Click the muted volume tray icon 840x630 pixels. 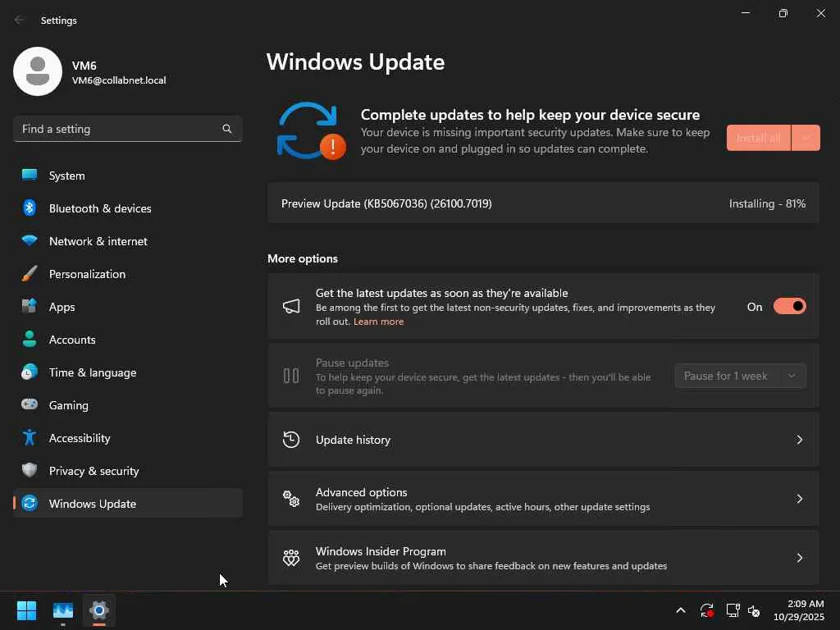(754, 610)
